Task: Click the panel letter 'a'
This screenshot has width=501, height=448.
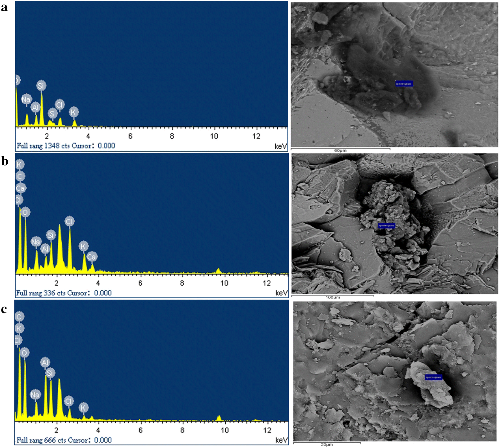Action: pos(4,7)
